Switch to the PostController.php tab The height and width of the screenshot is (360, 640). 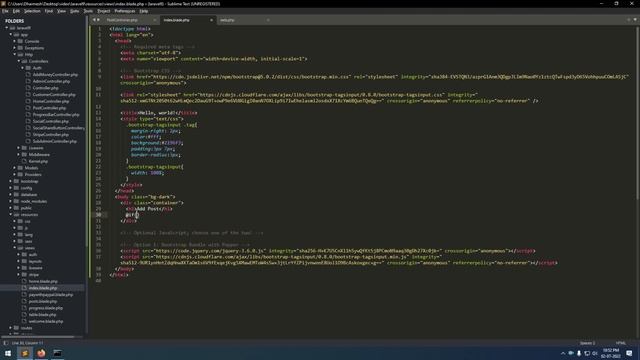click(x=122, y=20)
